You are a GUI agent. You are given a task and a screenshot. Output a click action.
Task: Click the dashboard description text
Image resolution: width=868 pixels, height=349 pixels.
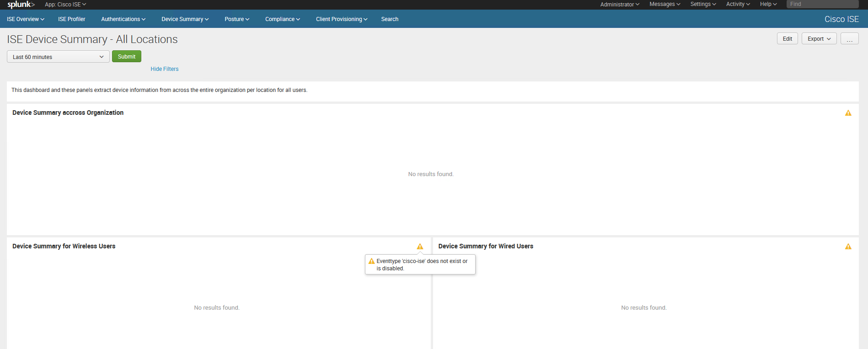click(x=159, y=90)
